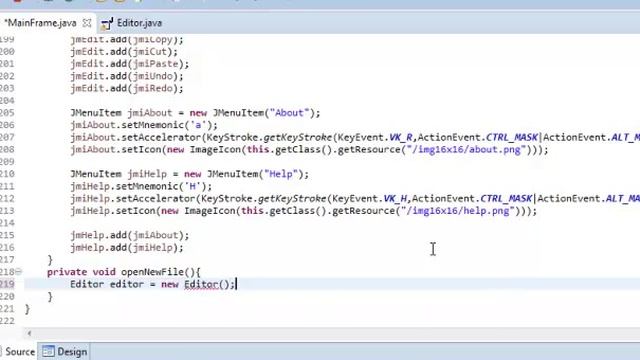Click the JMenuItem("Help") declaration line
This screenshot has width=640, height=360.
click(189, 174)
